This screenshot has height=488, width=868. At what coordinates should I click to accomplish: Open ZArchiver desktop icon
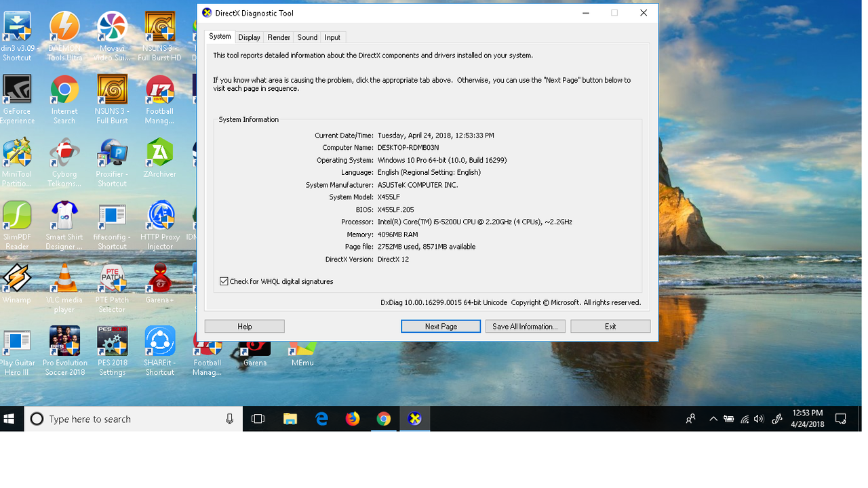coord(160,158)
